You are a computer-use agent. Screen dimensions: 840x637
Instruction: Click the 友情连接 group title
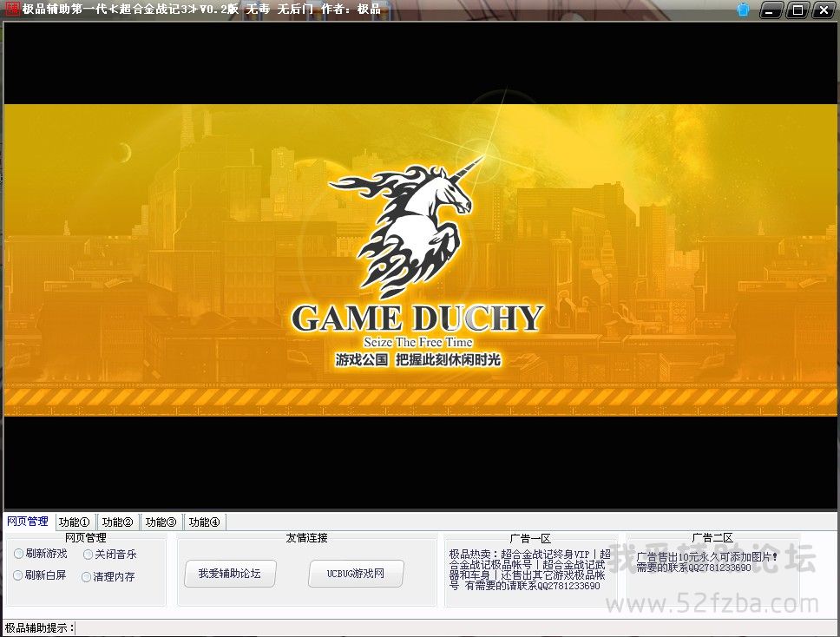(307, 538)
